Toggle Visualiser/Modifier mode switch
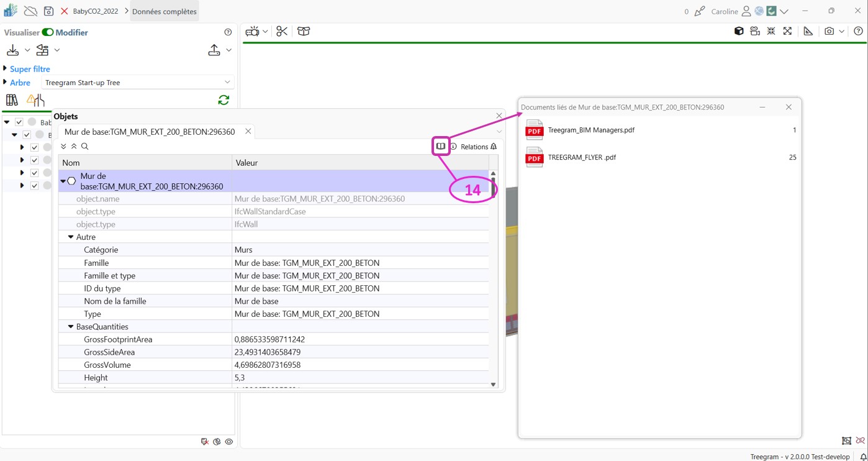 (48, 32)
